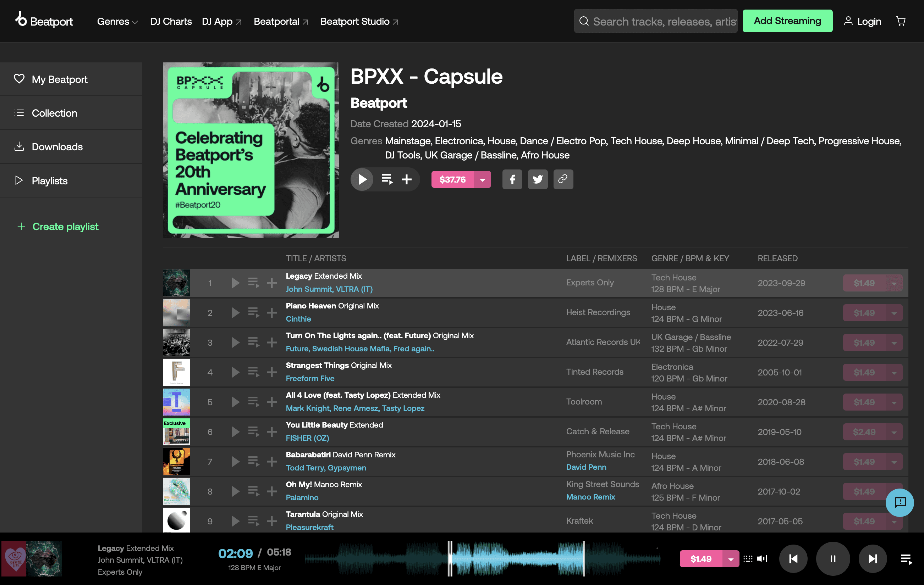Screen dimensions: 924x585
Task: Buy You Little Beauty for $2.49
Action: point(864,432)
